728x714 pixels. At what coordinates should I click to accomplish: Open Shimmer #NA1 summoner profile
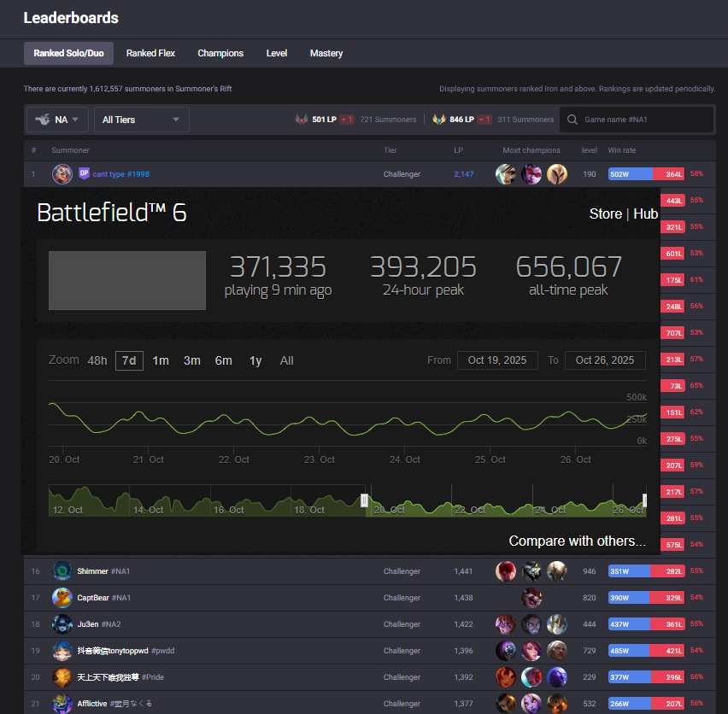103,571
